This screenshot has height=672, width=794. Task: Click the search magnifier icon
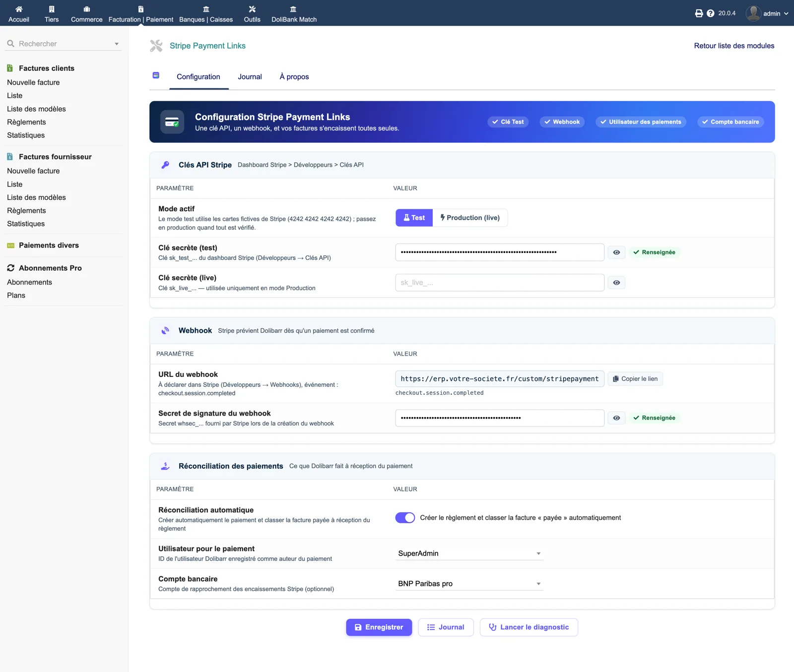[x=10, y=44]
